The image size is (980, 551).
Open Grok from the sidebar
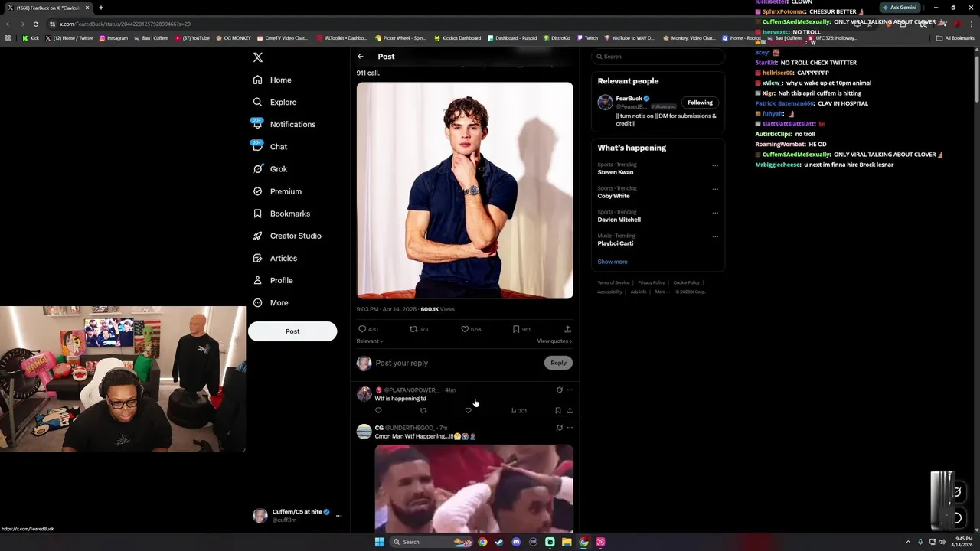[x=270, y=169]
